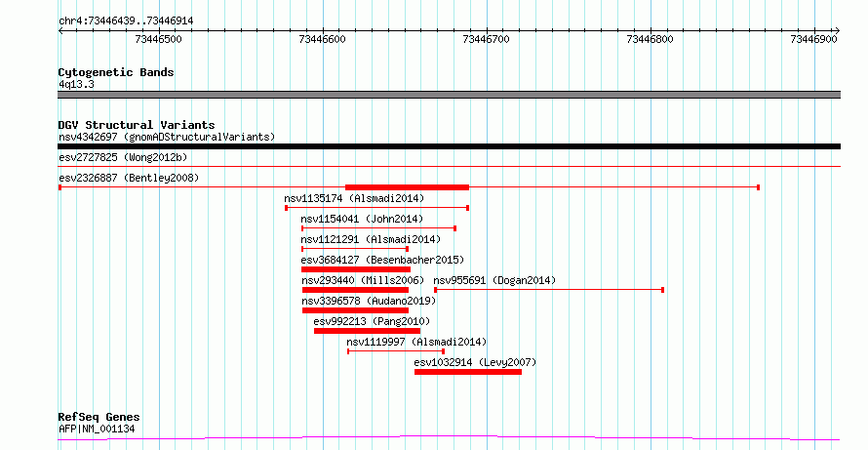Select the nsv955691 thin red span line
This screenshot has height=450, width=868.
(548, 290)
